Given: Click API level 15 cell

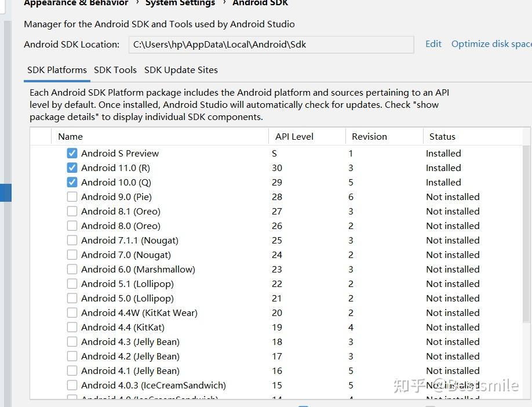Looking at the screenshot, I should (x=277, y=386).
